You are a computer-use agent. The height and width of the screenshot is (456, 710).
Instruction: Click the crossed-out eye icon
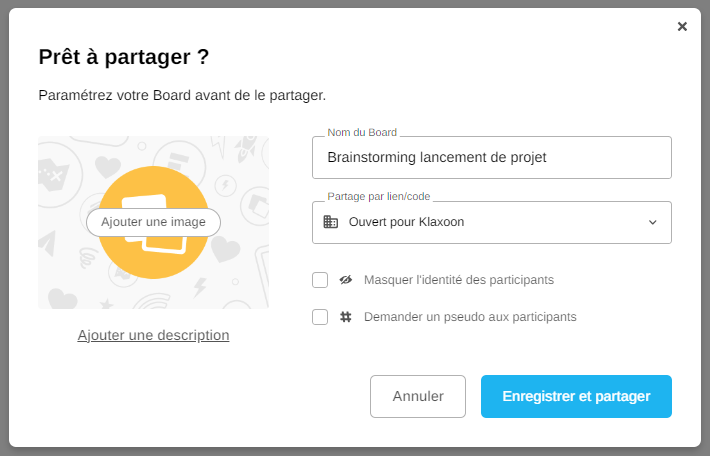click(346, 280)
